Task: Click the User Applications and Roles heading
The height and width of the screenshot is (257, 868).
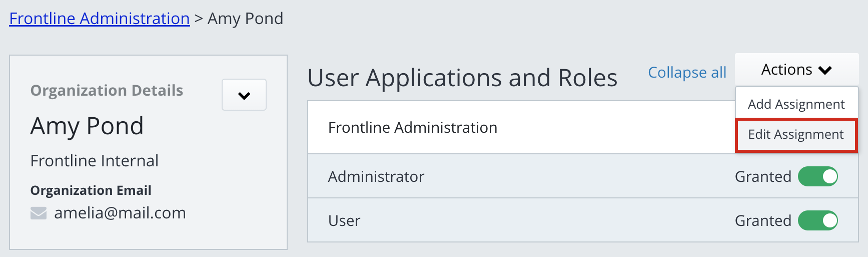Action: 462,78
